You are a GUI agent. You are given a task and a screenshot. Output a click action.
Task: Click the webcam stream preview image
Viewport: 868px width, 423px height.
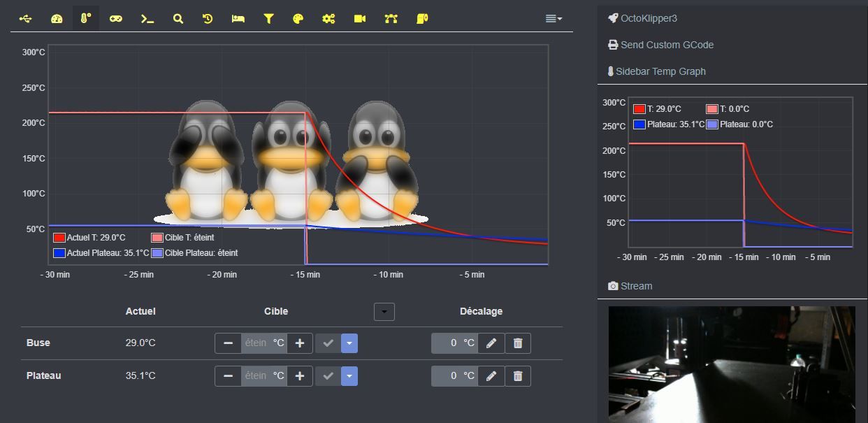pos(732,364)
